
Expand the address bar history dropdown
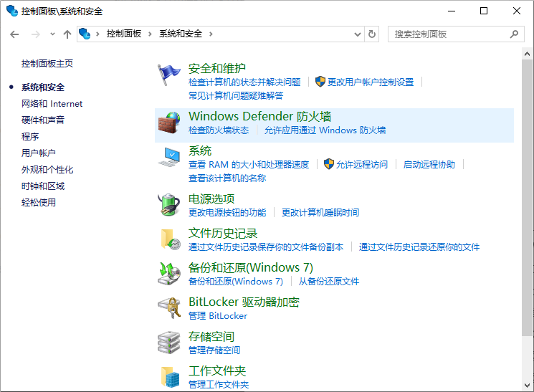tap(358, 34)
